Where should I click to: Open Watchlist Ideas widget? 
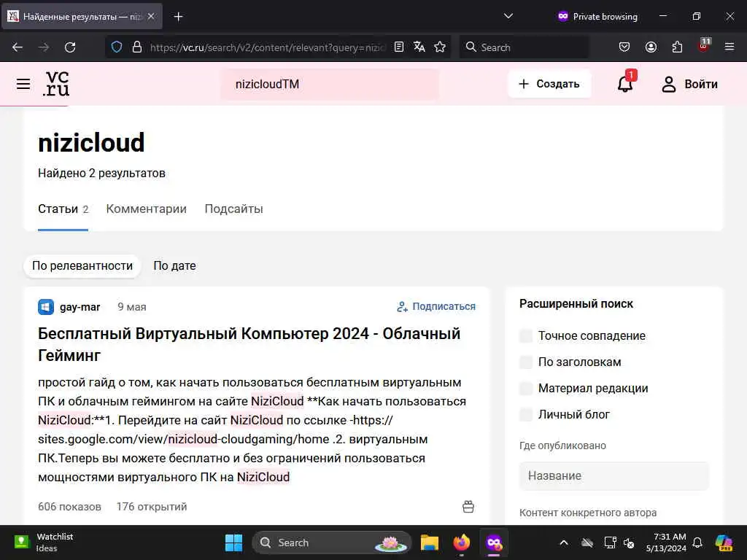(x=44, y=542)
